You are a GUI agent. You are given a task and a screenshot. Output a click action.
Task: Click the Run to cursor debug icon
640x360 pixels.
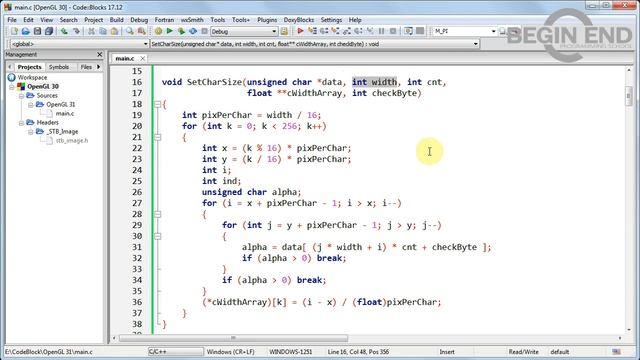(312, 31)
